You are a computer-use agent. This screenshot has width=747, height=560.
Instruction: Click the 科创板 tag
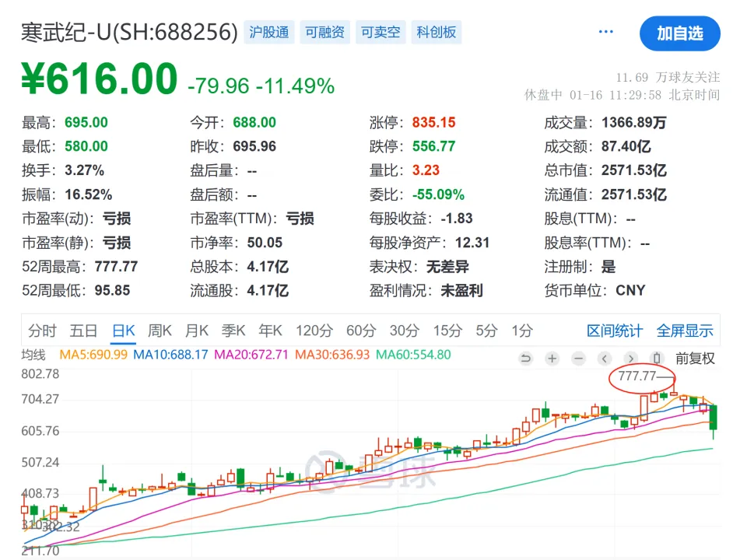437,32
